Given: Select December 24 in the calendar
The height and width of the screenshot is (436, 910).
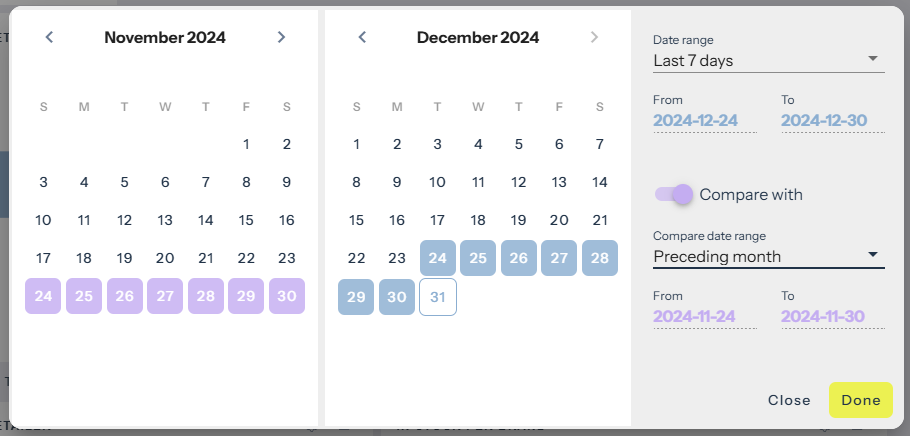Looking at the screenshot, I should click(x=437, y=258).
